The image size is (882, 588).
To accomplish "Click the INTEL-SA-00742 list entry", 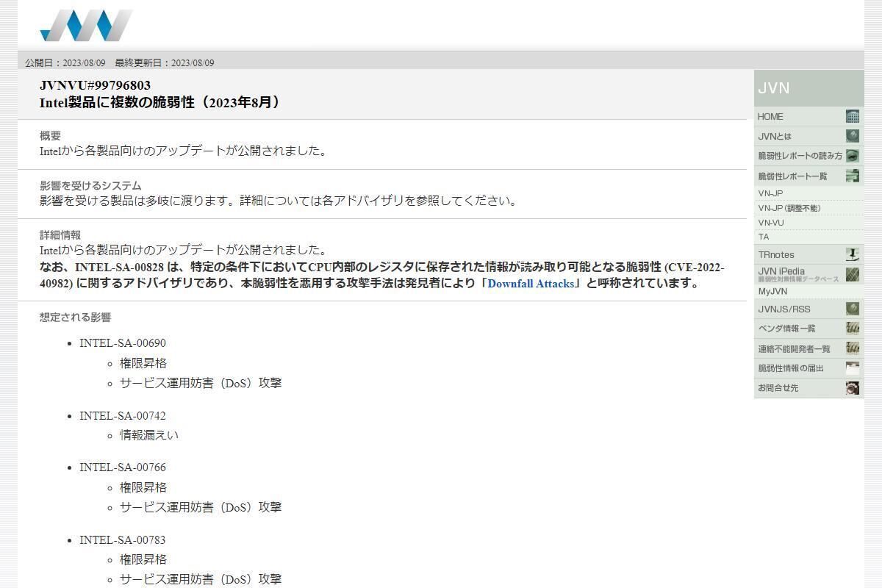I will click(123, 415).
